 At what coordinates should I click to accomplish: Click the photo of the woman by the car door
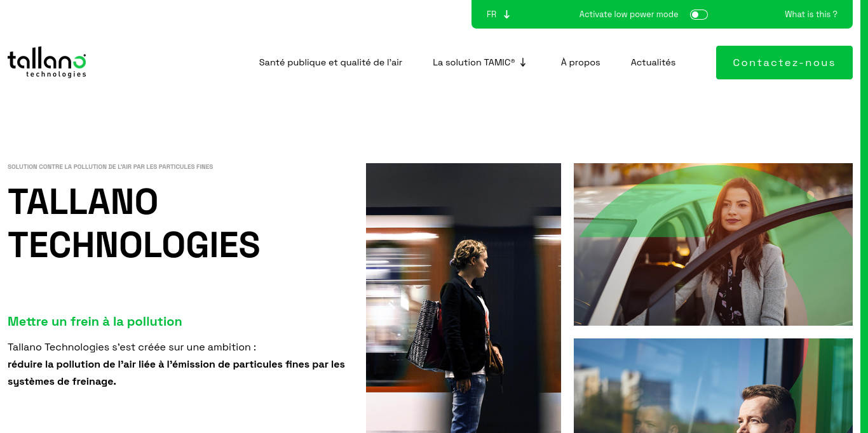(x=713, y=244)
